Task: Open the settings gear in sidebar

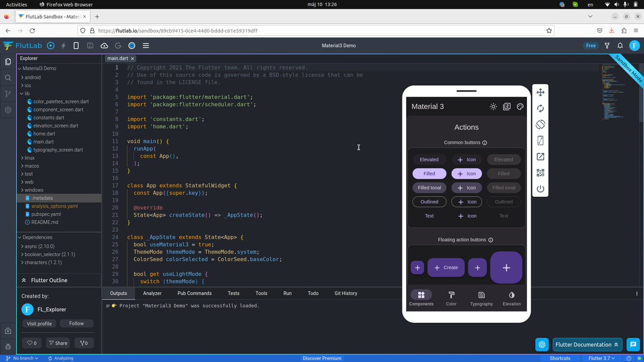Action: (x=8, y=110)
